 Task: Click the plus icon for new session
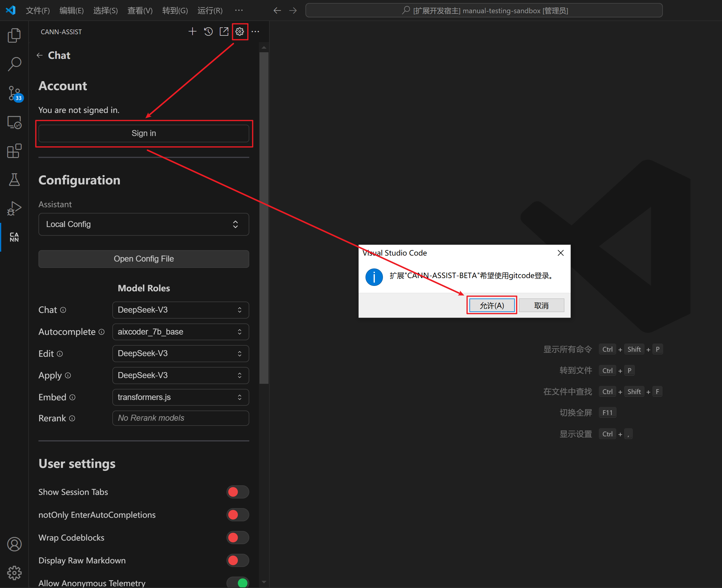(x=192, y=32)
